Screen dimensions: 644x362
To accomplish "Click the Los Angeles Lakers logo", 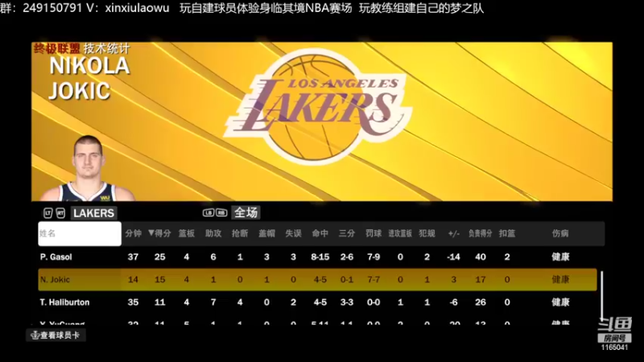I will (x=318, y=107).
